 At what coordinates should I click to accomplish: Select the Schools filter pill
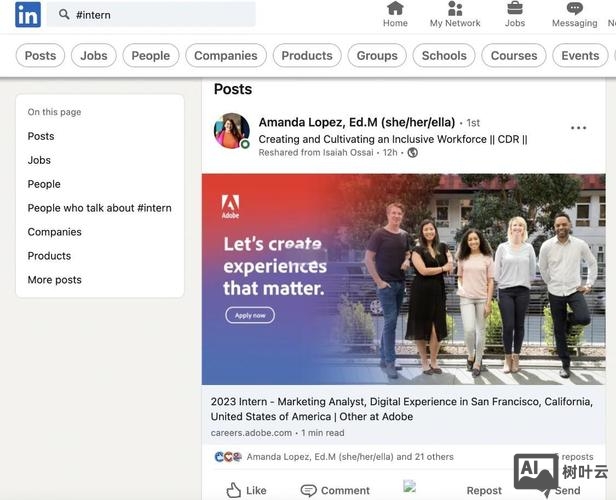click(444, 55)
